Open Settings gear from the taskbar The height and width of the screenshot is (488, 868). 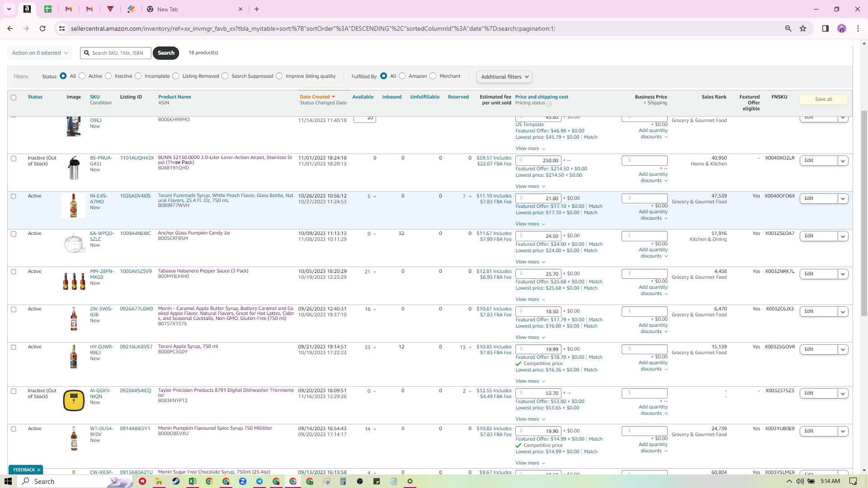pyautogui.click(x=410, y=481)
